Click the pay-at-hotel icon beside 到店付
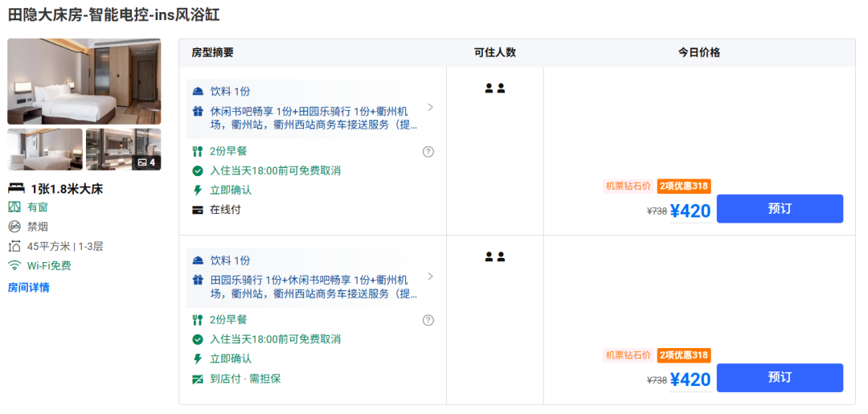 (x=198, y=379)
